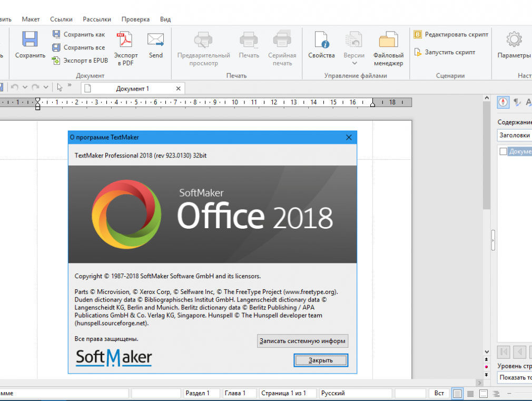Image resolution: width=532 pixels, height=401 pixels.
Task: Click the zoom out minus button
Action: pyautogui.click(x=509, y=393)
